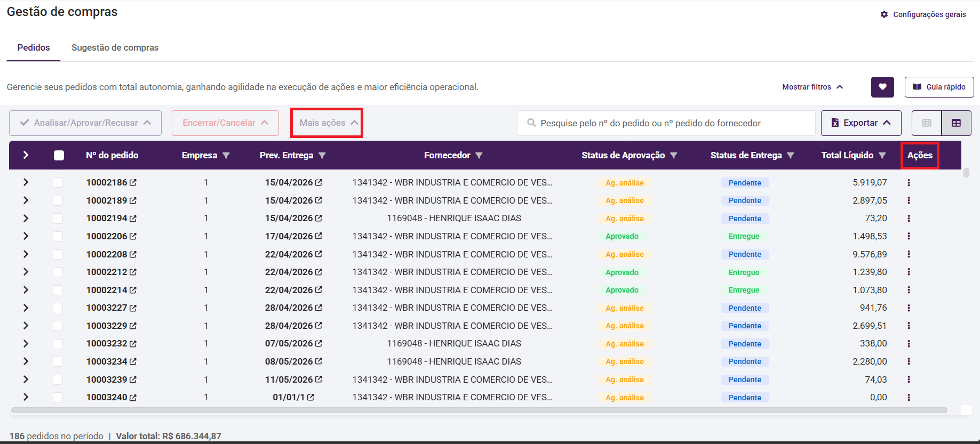Open actions menu for order 10002189
The height and width of the screenshot is (444, 980).
[909, 200]
